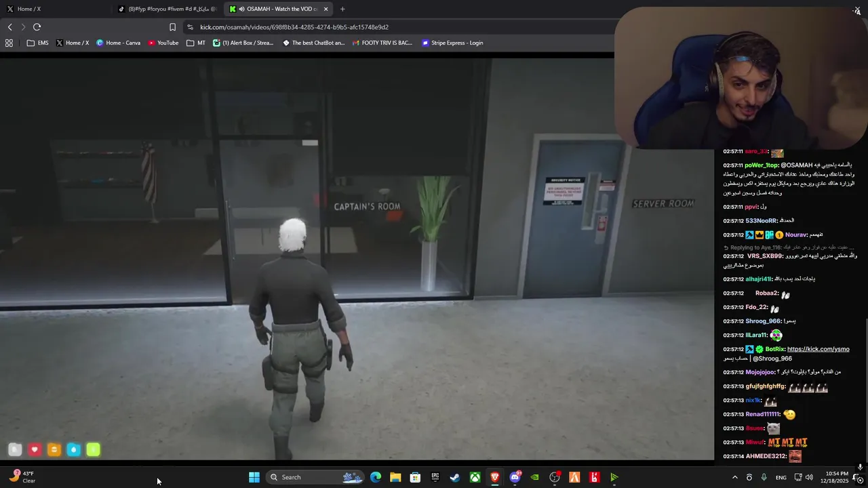868x488 pixels.
Task: Click BotRix username in chat
Action: click(x=774, y=349)
